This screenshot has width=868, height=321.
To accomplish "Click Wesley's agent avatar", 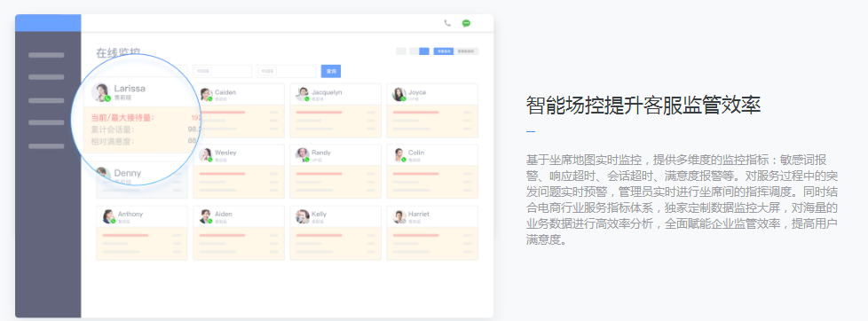I will 206,155.
